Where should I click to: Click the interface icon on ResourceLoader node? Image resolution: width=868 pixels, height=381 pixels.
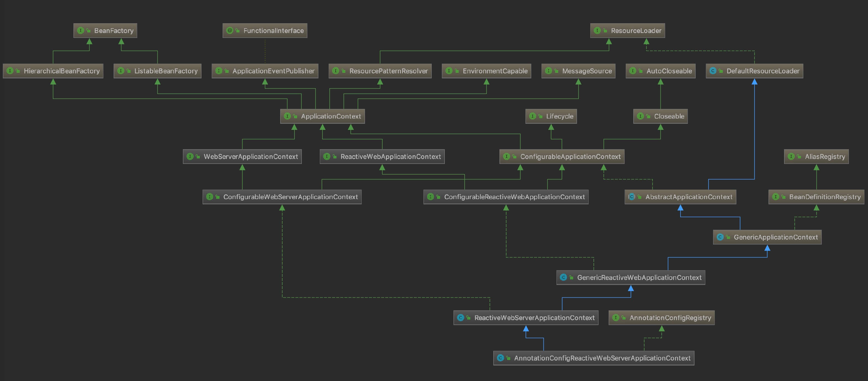(598, 31)
